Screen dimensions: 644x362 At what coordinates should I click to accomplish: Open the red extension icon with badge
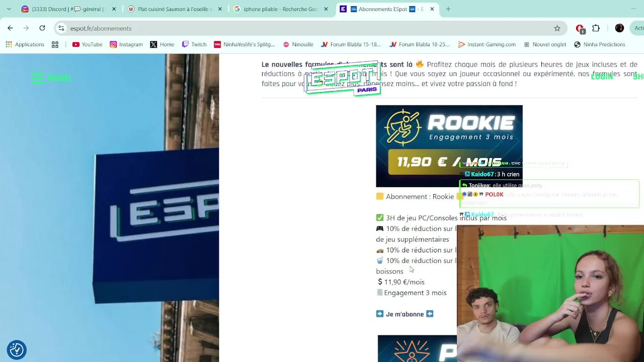tap(580, 29)
